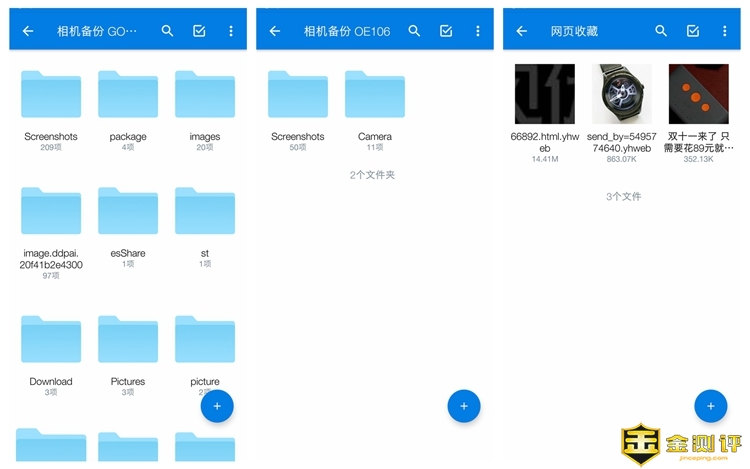This screenshot has height=469, width=750.
Task: Search within the 相机备份 OE106 folder
Action: tap(414, 31)
